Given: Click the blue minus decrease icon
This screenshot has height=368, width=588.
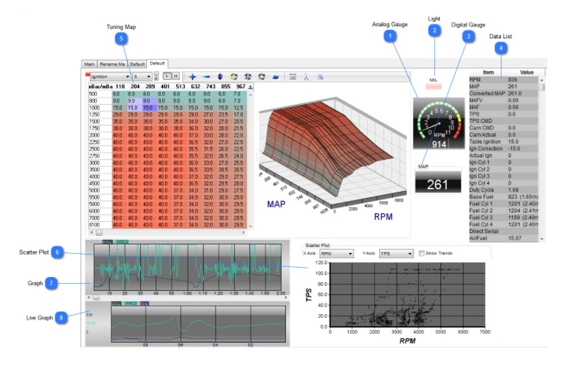Looking at the screenshot, I should [206, 77].
